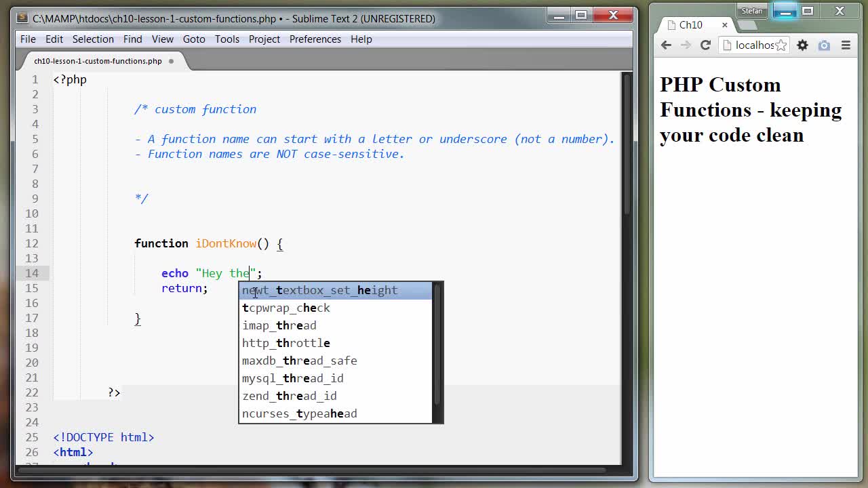Close the Ch10 browser tab
This screenshot has height=488, width=868.
724,25
